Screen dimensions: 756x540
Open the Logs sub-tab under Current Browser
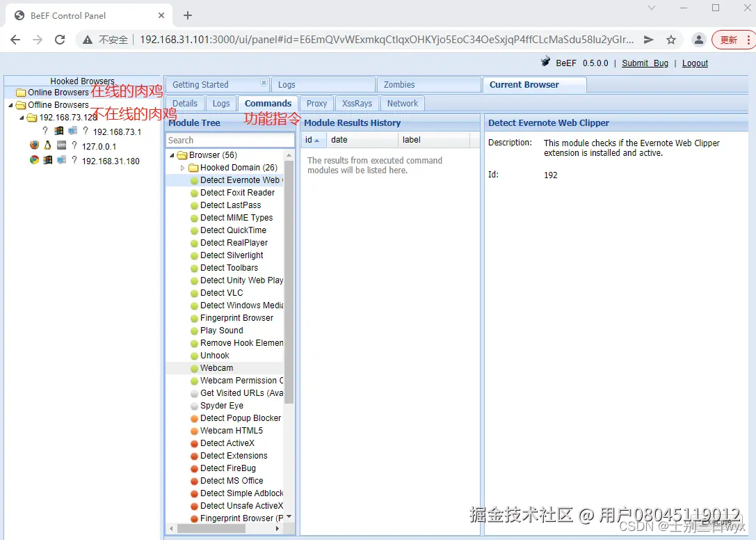(x=221, y=103)
